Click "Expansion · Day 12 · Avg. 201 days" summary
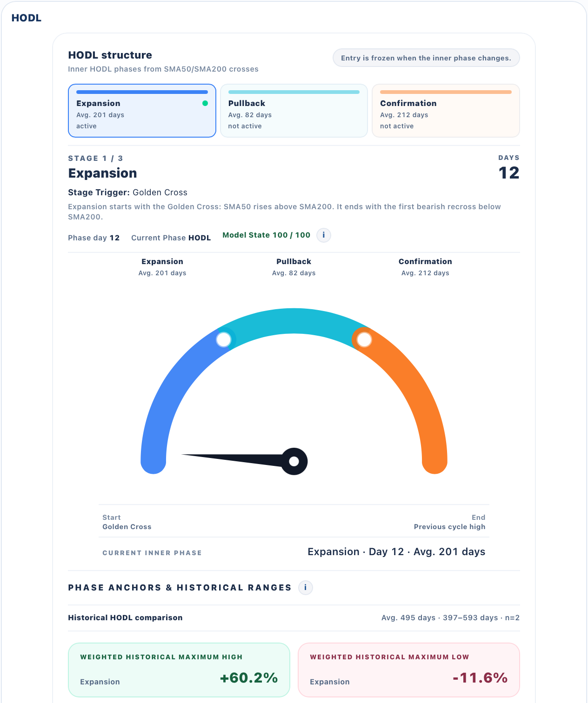This screenshot has height=703, width=588. click(397, 552)
